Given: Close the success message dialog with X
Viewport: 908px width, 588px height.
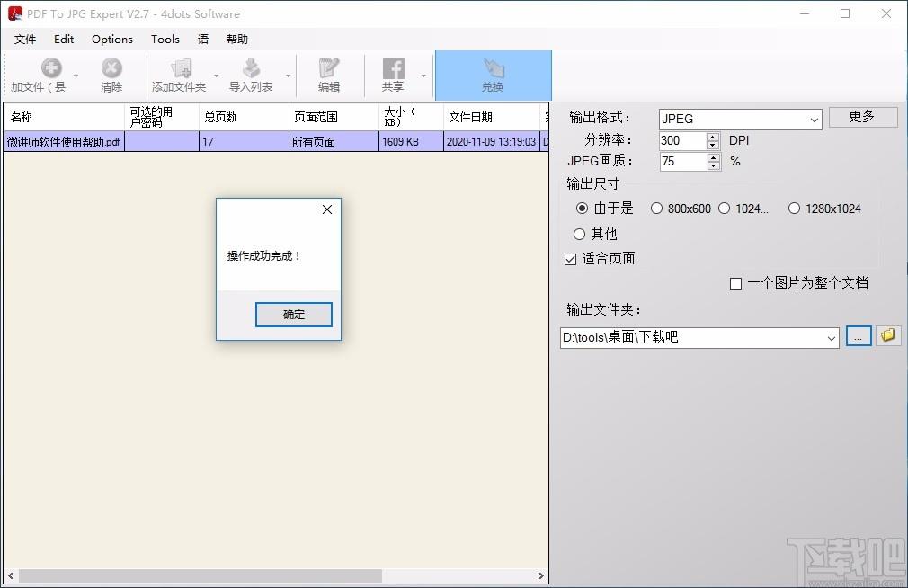Looking at the screenshot, I should coord(327,209).
